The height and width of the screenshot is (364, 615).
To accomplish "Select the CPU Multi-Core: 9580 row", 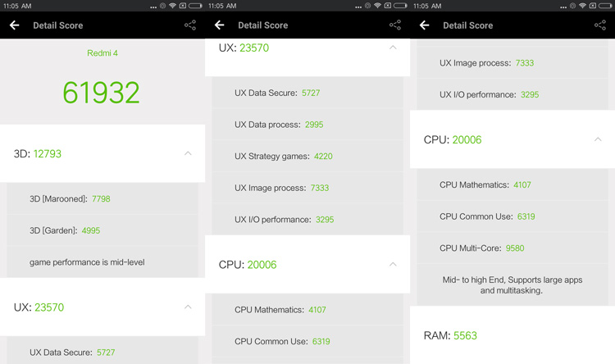I will tap(512, 248).
